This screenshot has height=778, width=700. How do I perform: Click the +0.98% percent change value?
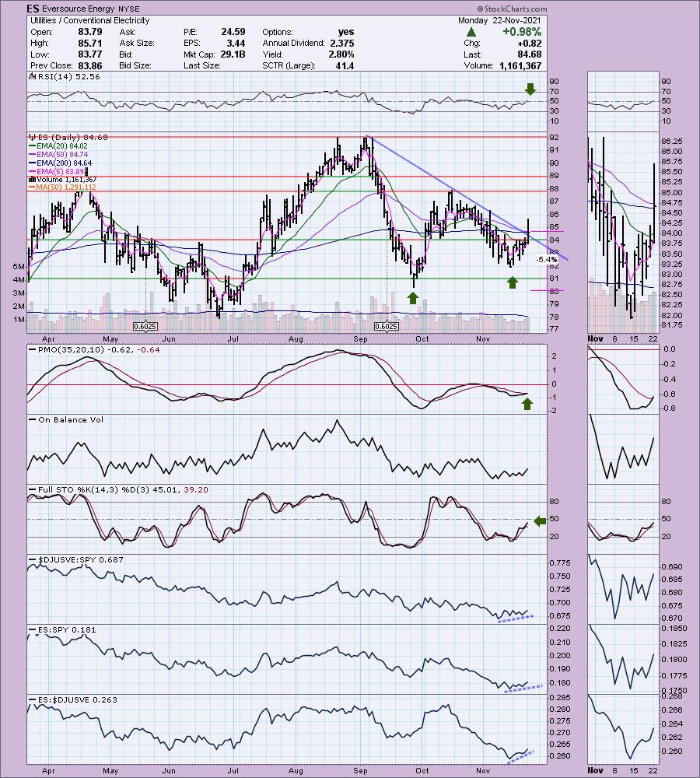pyautogui.click(x=522, y=32)
